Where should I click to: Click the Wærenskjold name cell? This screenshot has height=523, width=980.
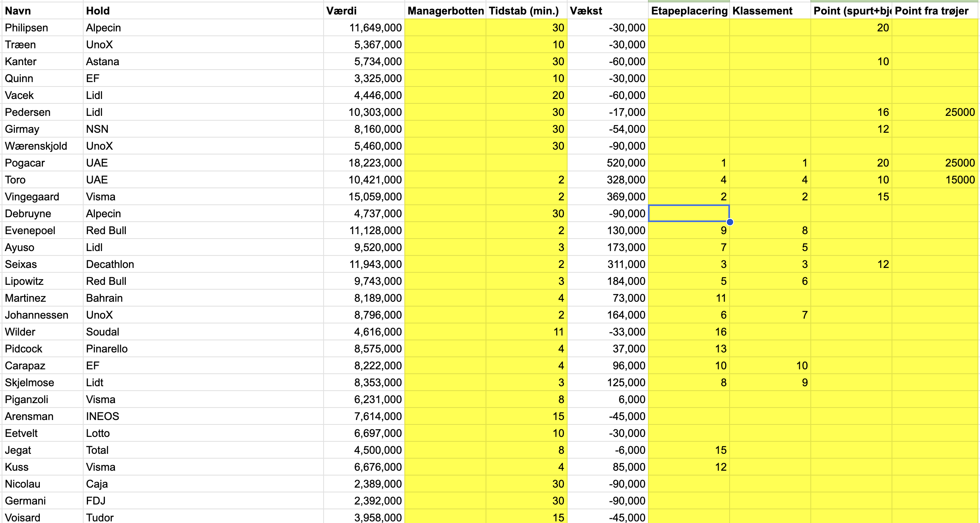(42, 146)
